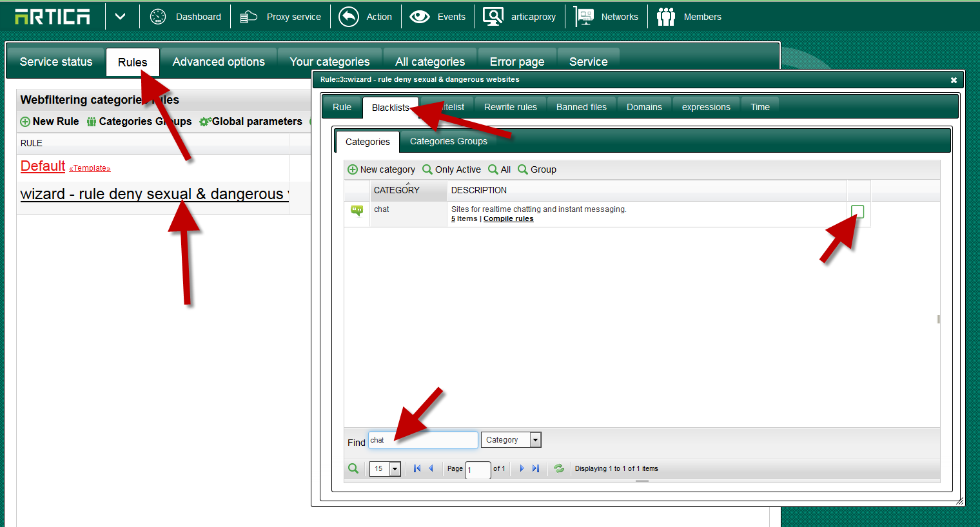This screenshot has height=527, width=980.
Task: Open the Service tab
Action: point(589,62)
